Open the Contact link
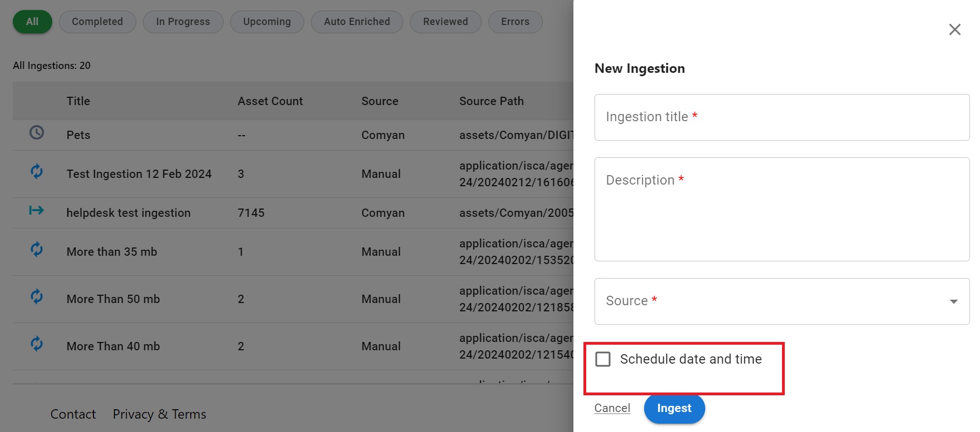This screenshot has width=980, height=432. tap(73, 414)
